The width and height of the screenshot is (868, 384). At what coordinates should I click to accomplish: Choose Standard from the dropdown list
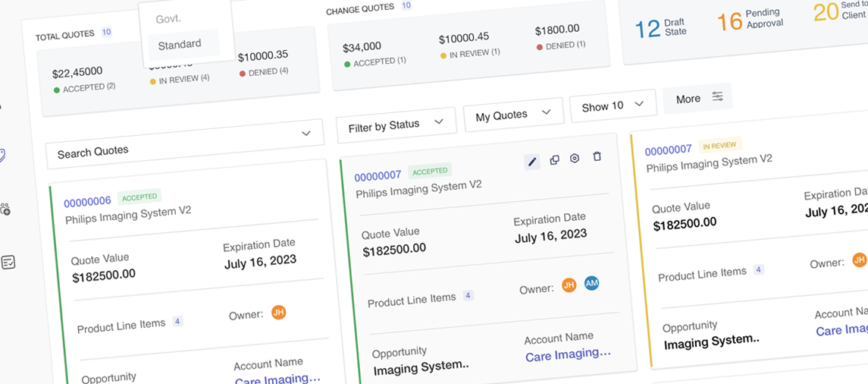click(x=183, y=44)
